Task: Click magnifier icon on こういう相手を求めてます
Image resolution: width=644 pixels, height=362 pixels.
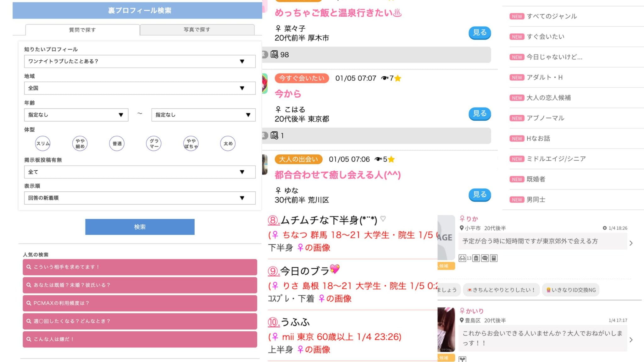Action: click(29, 267)
